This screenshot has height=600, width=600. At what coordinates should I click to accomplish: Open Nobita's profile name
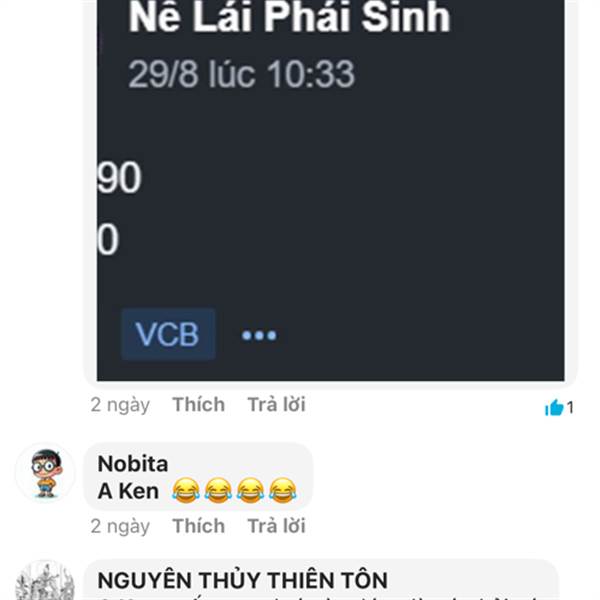pyautogui.click(x=133, y=464)
